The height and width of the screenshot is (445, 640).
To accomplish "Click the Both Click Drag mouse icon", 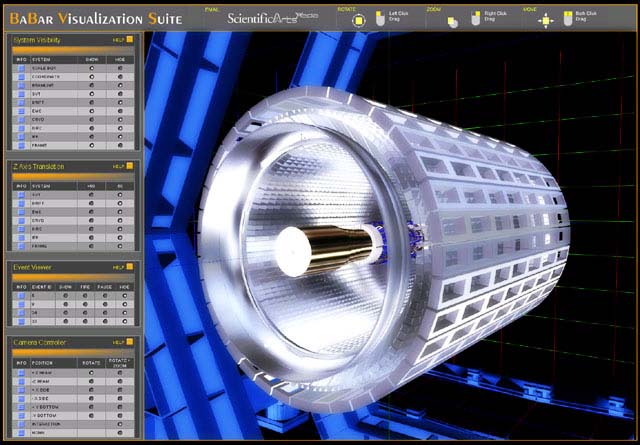I will pyautogui.click(x=568, y=18).
